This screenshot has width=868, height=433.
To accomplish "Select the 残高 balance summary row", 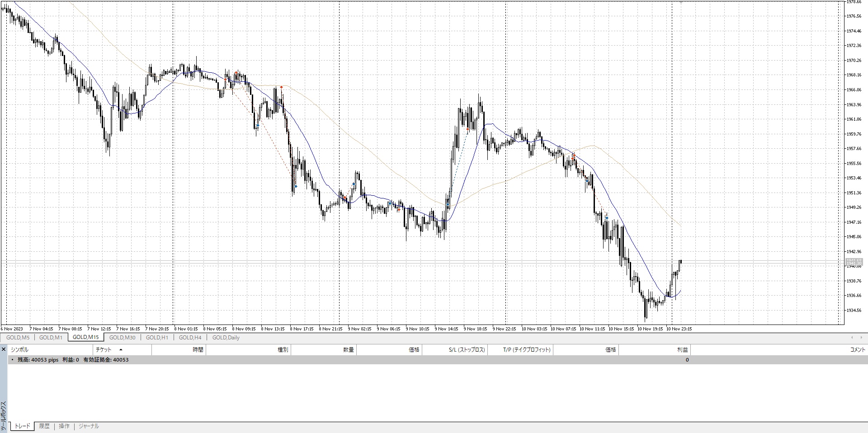I will coord(73,360).
